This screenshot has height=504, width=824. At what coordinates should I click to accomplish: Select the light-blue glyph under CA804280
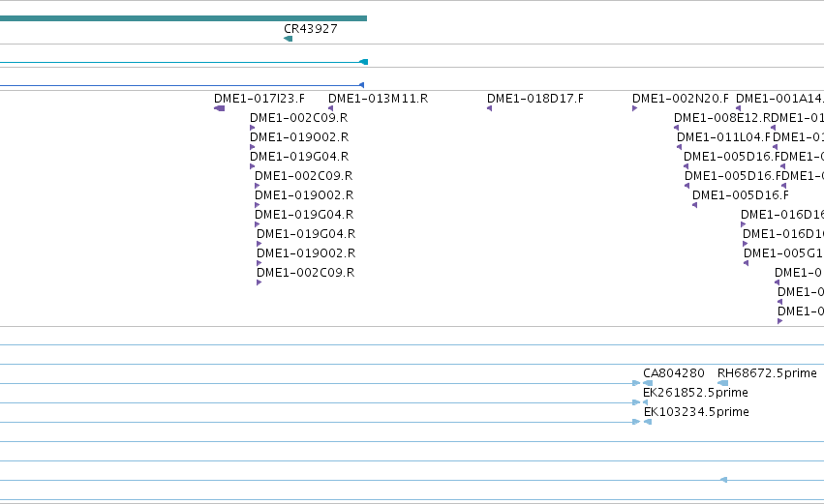pos(648,383)
